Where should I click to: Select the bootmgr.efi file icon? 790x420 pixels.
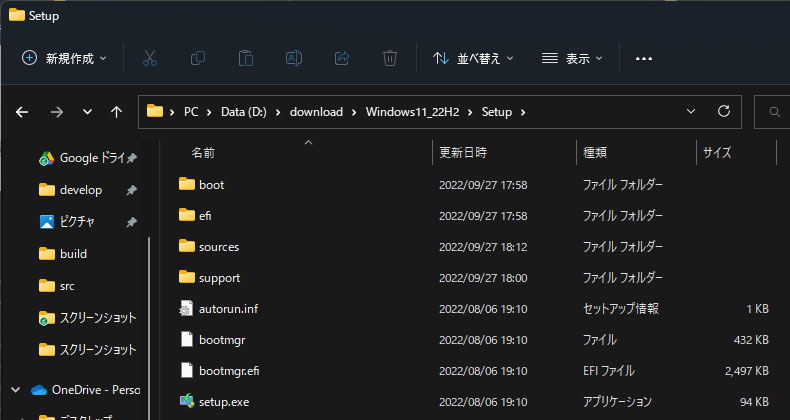(x=186, y=371)
